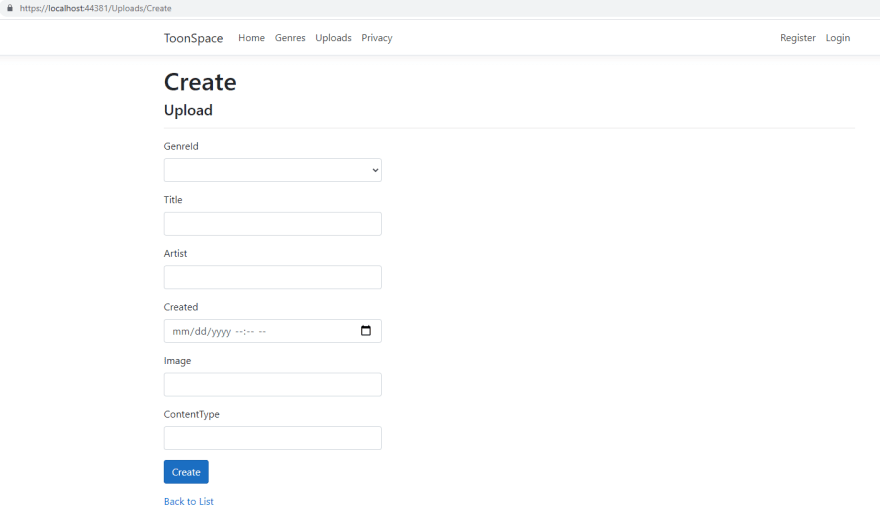Follow the Back to List link

pos(189,501)
